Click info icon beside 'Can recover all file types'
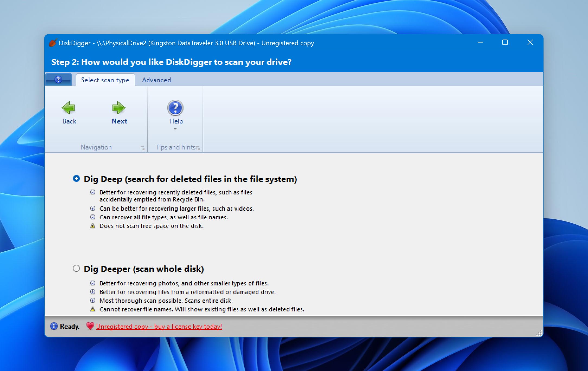588x371 pixels. (x=93, y=217)
